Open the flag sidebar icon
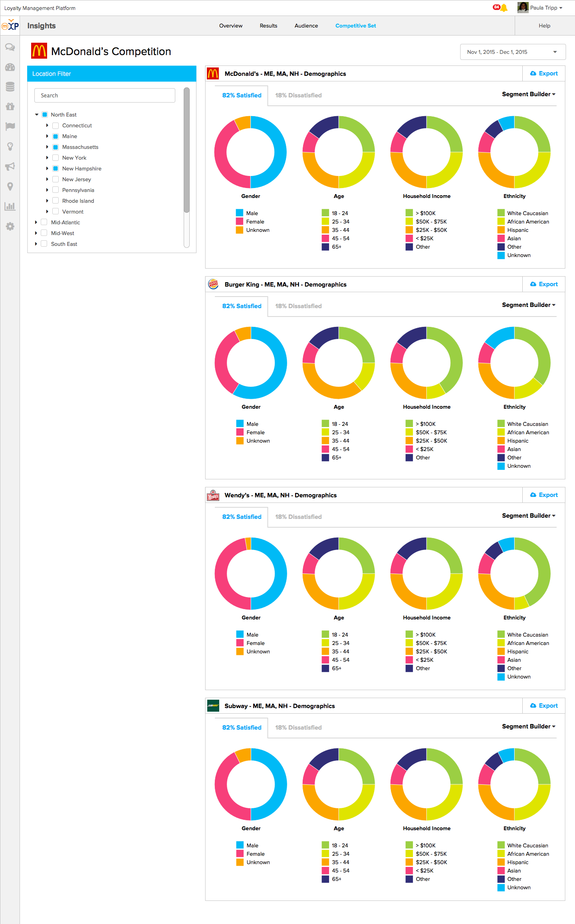 pyautogui.click(x=10, y=127)
